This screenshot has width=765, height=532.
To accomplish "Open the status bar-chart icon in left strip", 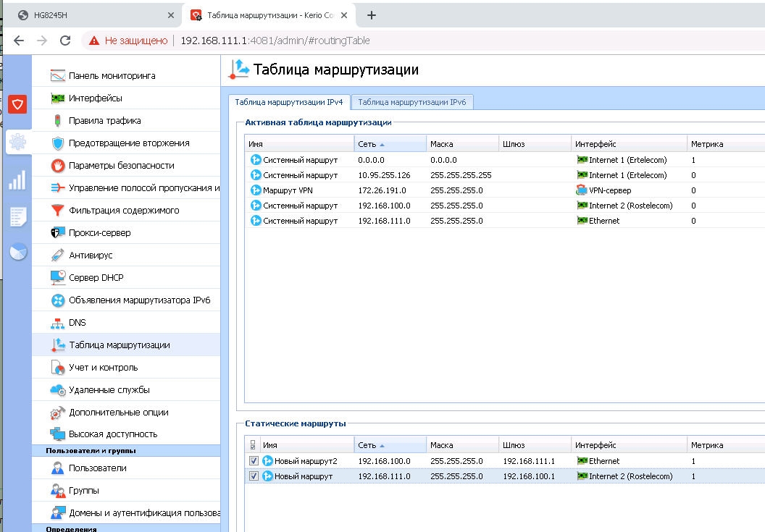I will click(x=17, y=180).
